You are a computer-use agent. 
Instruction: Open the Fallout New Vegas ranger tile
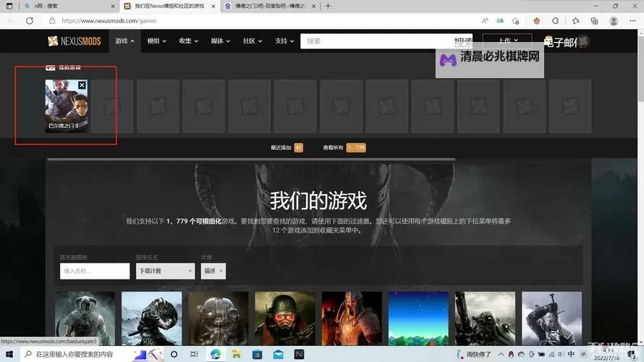[x=284, y=319]
